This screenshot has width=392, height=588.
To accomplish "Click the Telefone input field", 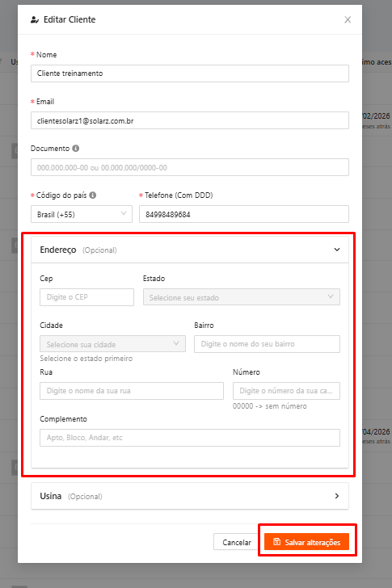I will pyautogui.click(x=244, y=214).
